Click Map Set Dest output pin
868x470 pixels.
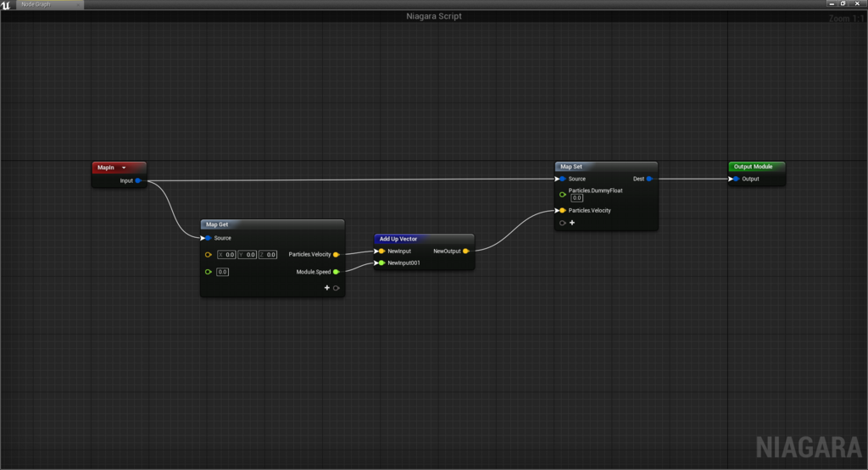[649, 180]
